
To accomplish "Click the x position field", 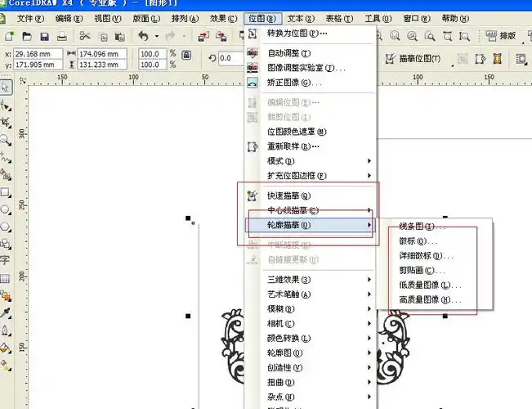I will tap(38, 54).
